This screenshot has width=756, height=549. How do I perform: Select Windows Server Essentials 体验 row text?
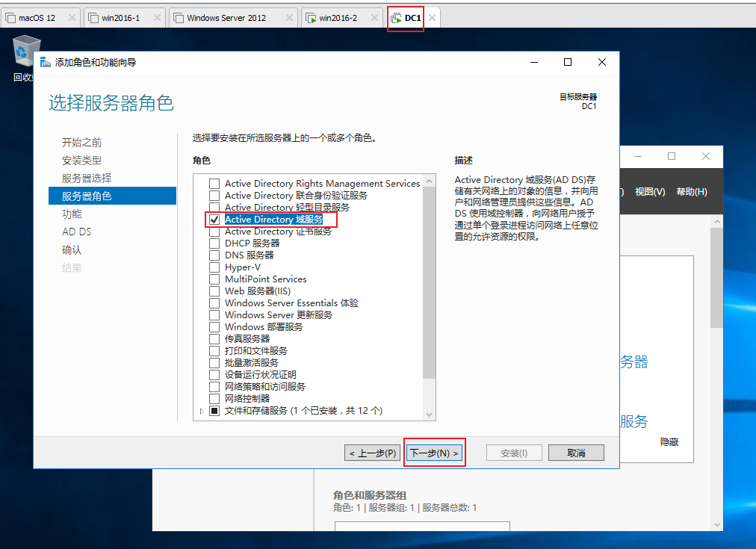click(291, 303)
